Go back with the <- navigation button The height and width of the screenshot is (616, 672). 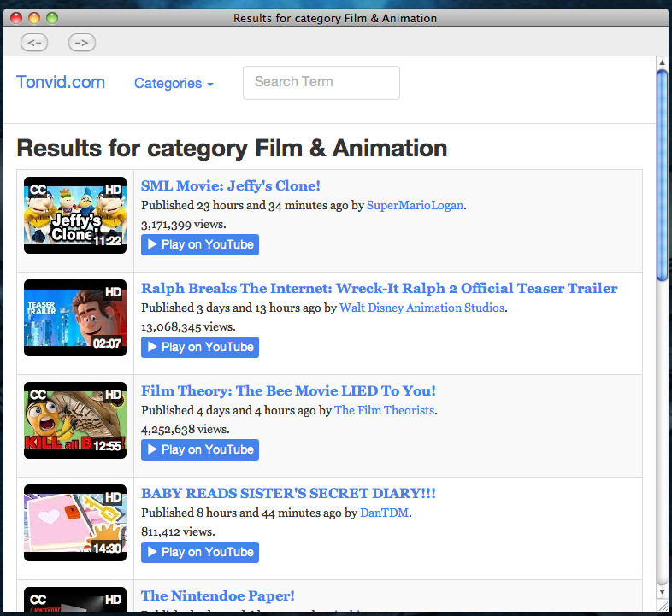coord(34,43)
